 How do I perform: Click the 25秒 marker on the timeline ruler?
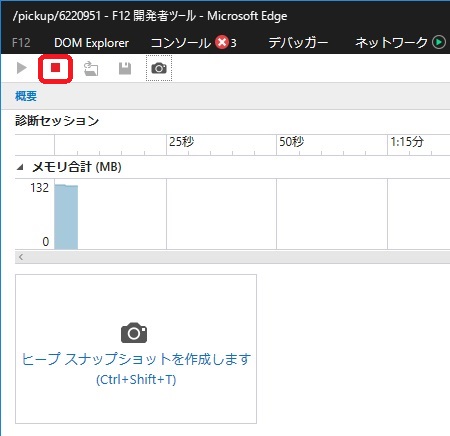point(181,142)
